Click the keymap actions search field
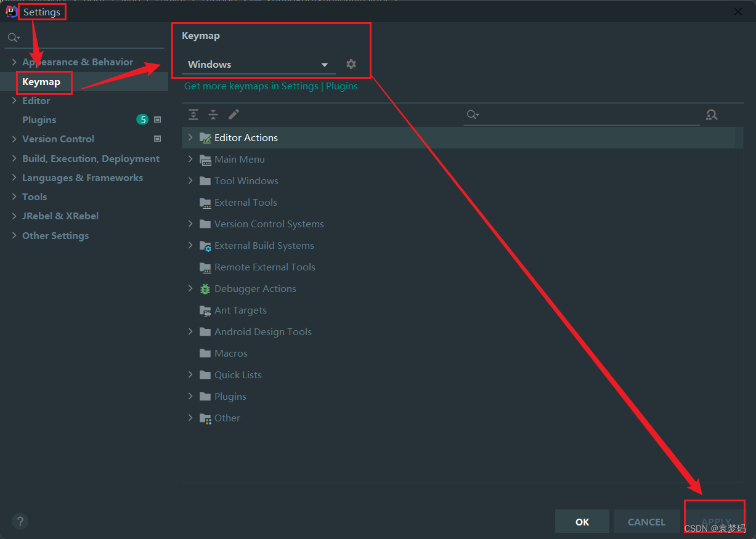 (582, 115)
